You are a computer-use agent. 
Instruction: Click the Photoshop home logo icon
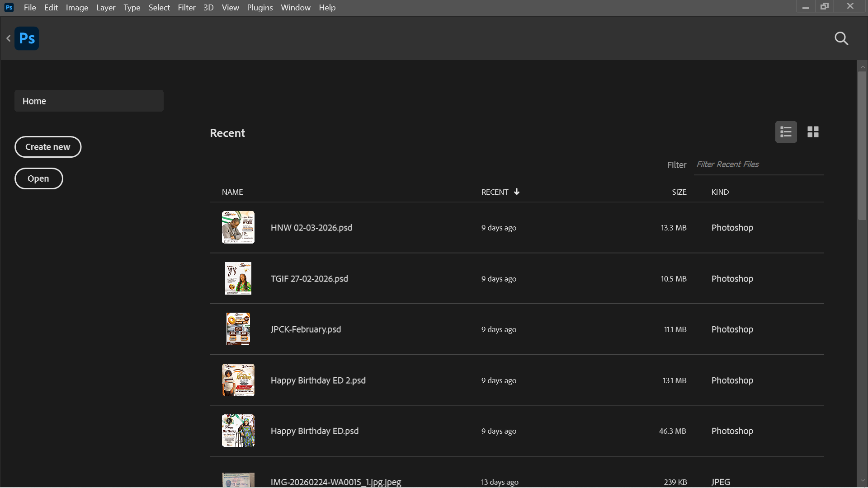(27, 38)
